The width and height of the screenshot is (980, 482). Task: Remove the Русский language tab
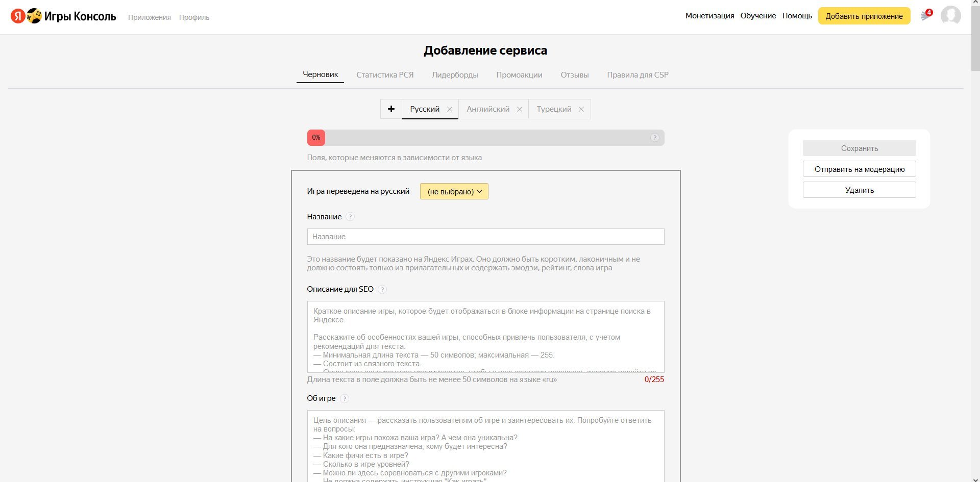tap(450, 109)
